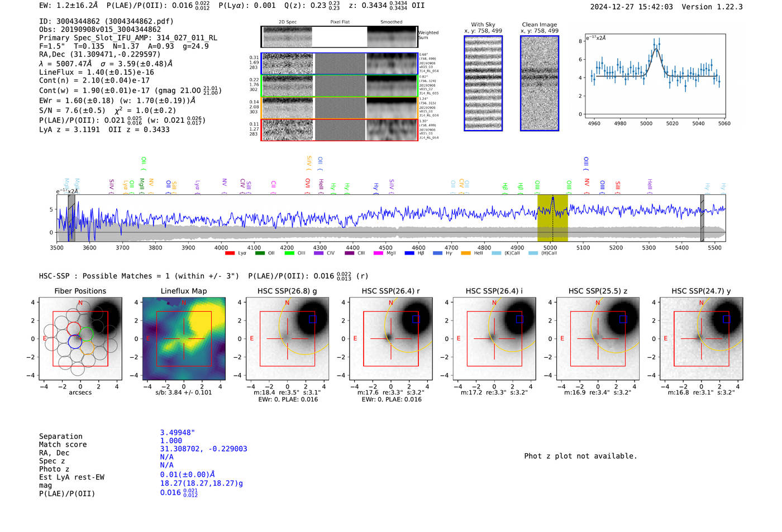View the HSC SSP(26.8) g cutout
The height and width of the screenshot is (532, 782).
coord(287,338)
